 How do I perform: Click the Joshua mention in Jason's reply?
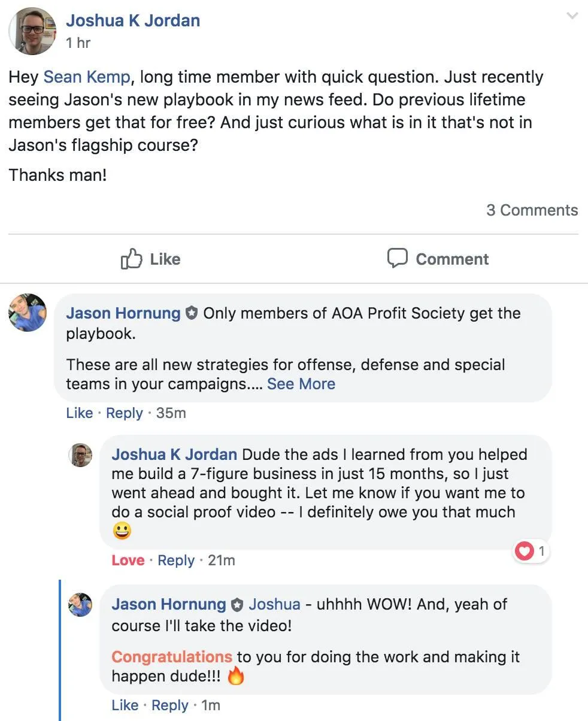tap(274, 605)
